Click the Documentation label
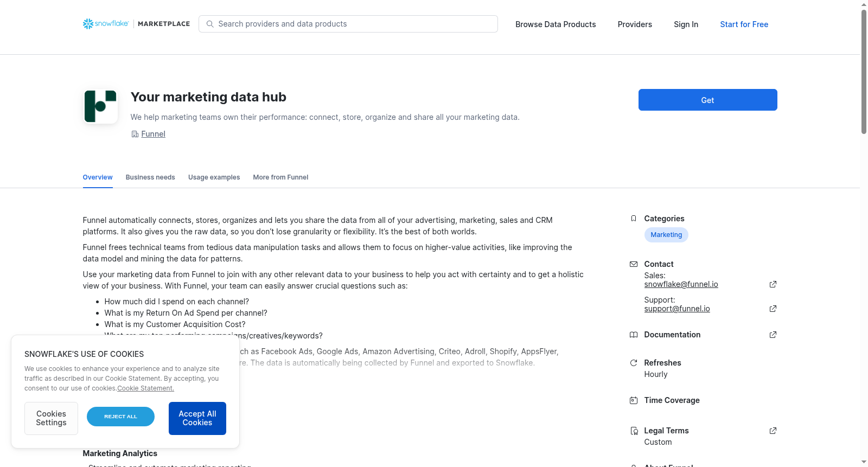This screenshot has width=868, height=467. [x=672, y=335]
